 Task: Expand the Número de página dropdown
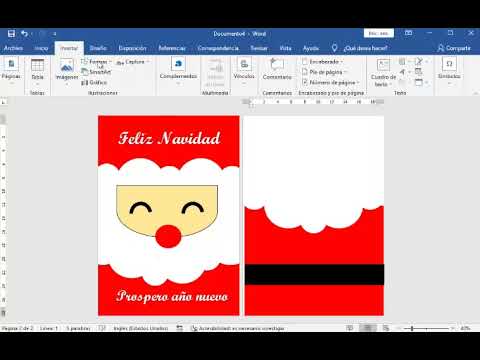coord(331,82)
